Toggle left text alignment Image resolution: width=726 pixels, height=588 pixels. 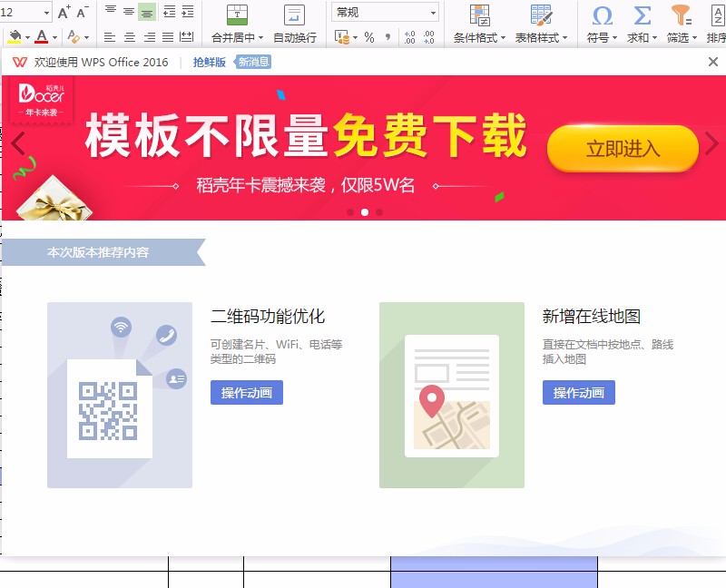point(110,38)
